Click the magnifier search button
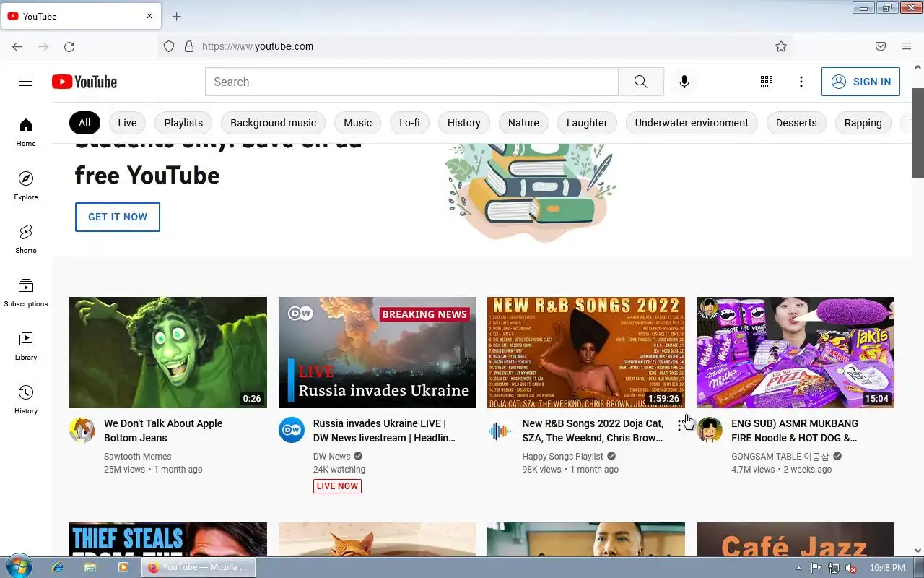Viewport: 924px width, 578px height. (641, 82)
